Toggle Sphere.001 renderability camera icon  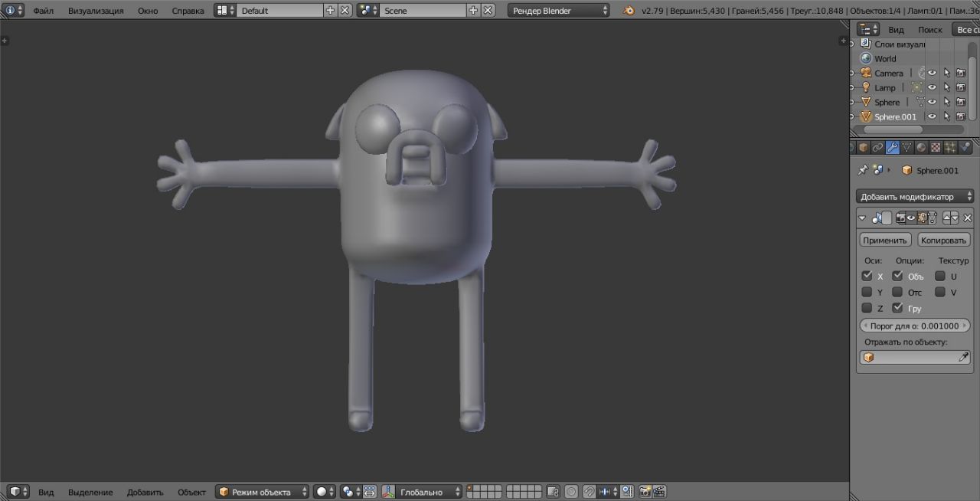coord(960,116)
